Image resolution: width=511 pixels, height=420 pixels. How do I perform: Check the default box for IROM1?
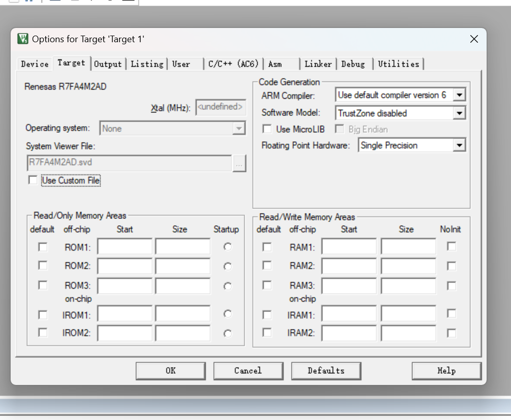pyautogui.click(x=43, y=315)
